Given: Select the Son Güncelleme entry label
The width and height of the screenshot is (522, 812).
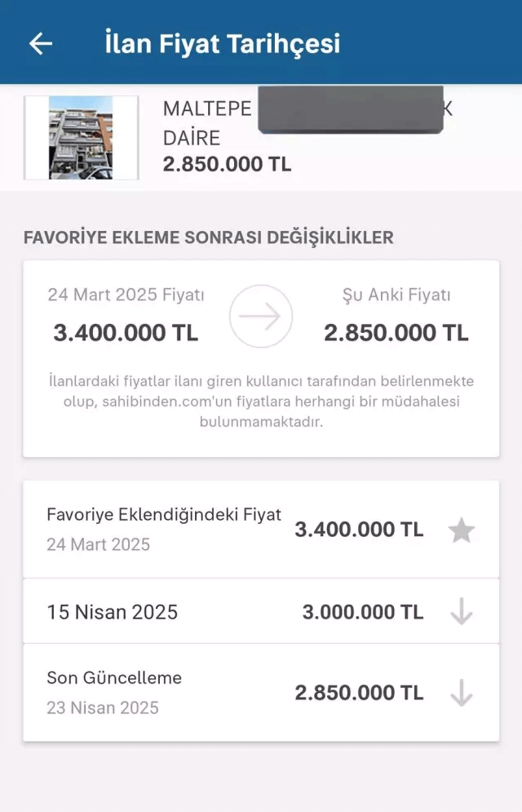Looking at the screenshot, I should (114, 677).
